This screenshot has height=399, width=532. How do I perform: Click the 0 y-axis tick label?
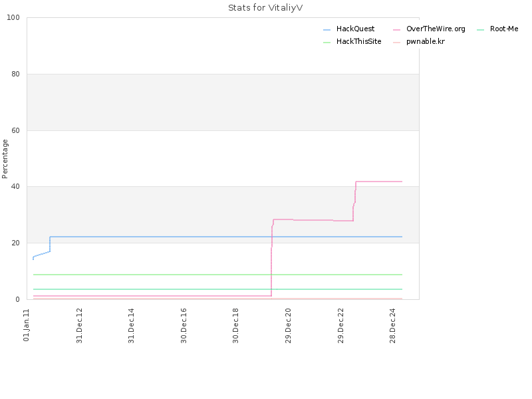click(x=18, y=300)
